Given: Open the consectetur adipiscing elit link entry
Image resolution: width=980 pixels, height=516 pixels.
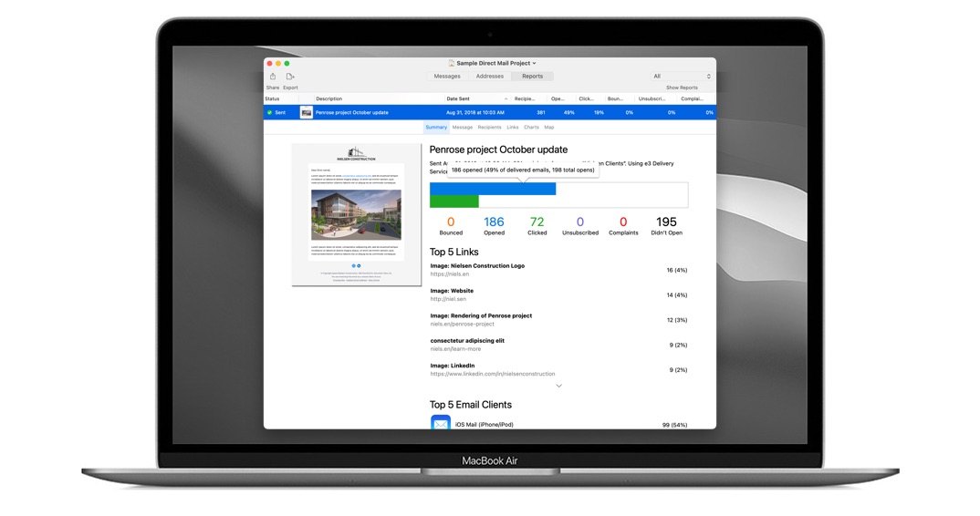Looking at the screenshot, I should [x=558, y=345].
